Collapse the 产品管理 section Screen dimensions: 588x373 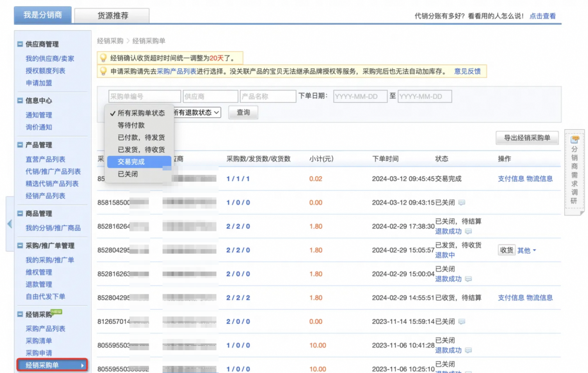pyautogui.click(x=20, y=145)
